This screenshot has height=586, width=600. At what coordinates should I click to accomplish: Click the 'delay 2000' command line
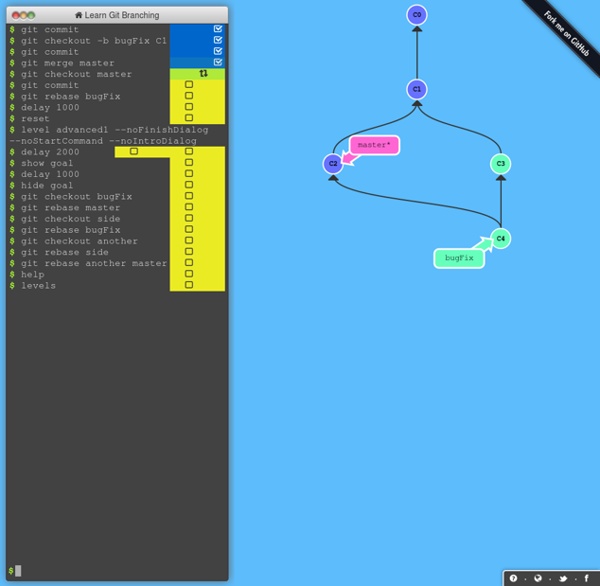point(50,152)
